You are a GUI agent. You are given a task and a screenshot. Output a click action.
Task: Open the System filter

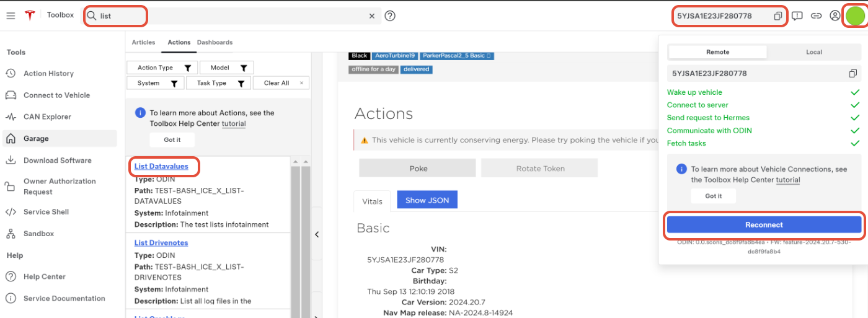coord(155,83)
